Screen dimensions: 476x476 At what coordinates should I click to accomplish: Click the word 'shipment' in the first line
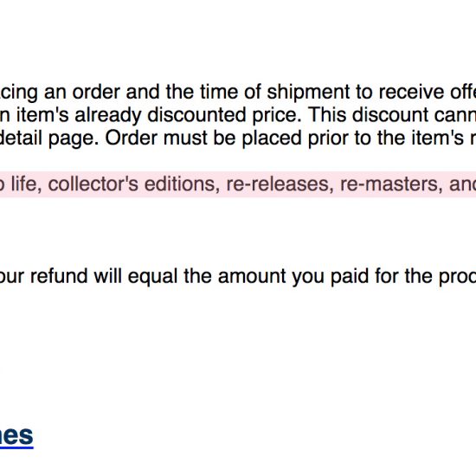[308, 92]
